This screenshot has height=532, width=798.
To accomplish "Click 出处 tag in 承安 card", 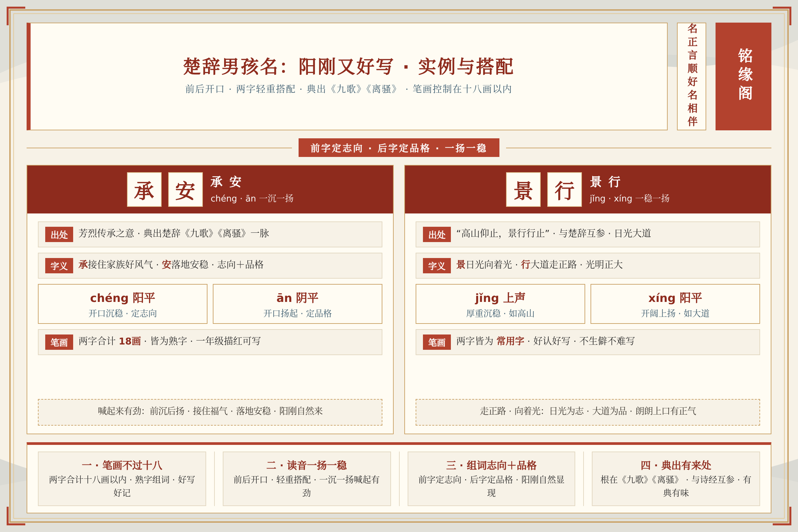I will (59, 234).
